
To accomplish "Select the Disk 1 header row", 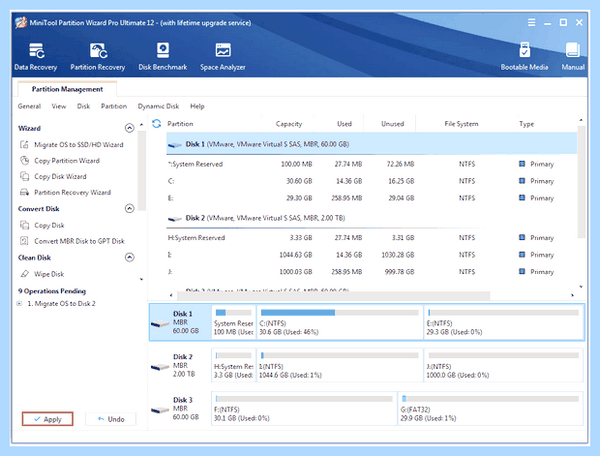I will 372,144.
